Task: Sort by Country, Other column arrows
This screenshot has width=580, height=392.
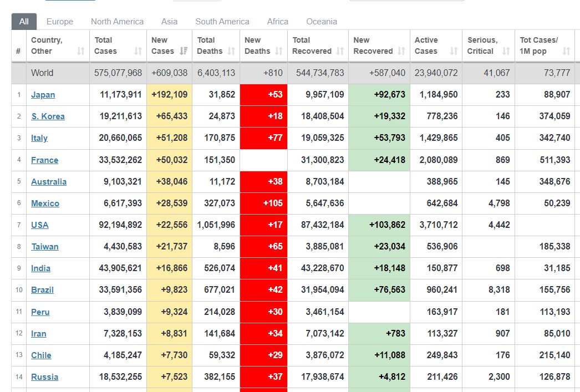Action: click(80, 51)
